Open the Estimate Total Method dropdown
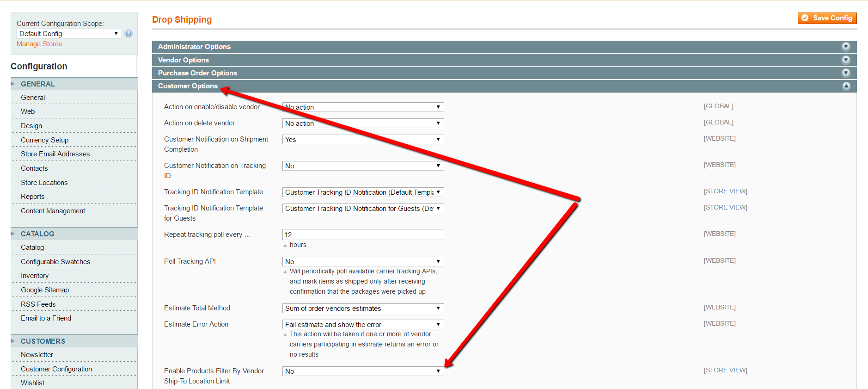 pyautogui.click(x=363, y=308)
